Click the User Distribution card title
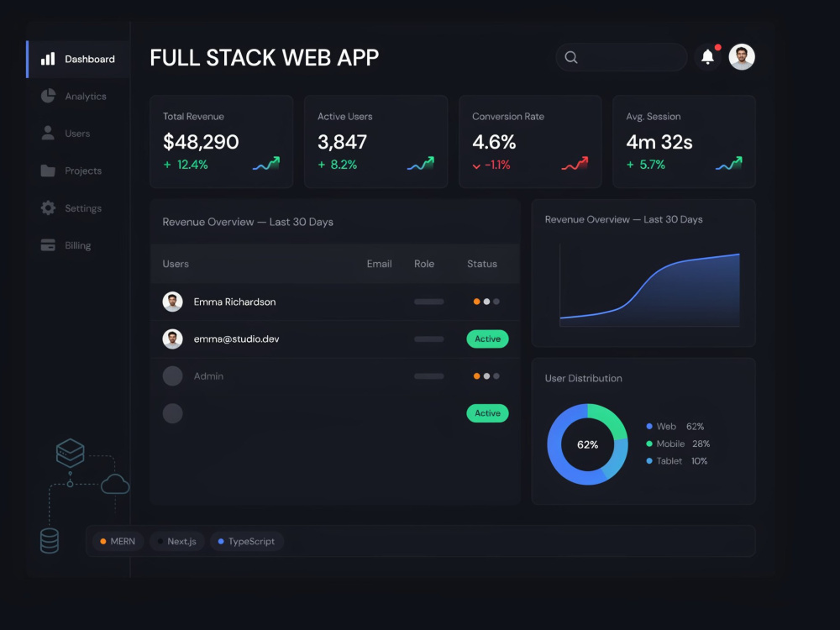This screenshot has width=840, height=630. (584, 378)
